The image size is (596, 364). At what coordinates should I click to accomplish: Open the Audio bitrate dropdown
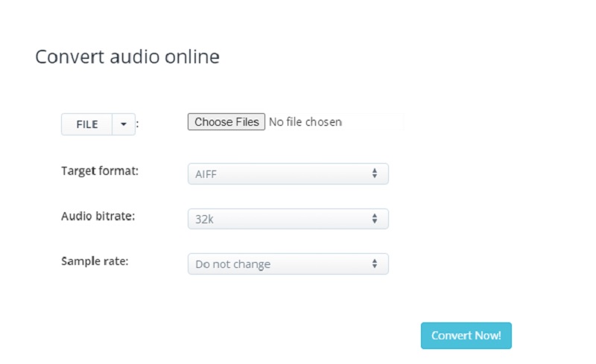(x=288, y=219)
